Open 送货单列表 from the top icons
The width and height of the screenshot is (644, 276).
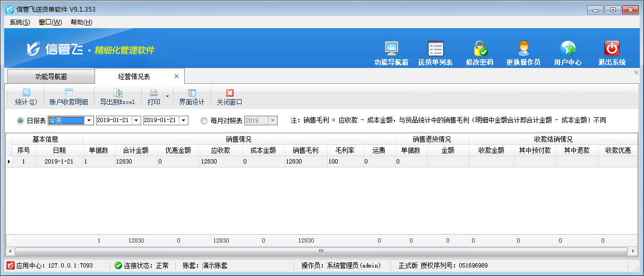435,49
